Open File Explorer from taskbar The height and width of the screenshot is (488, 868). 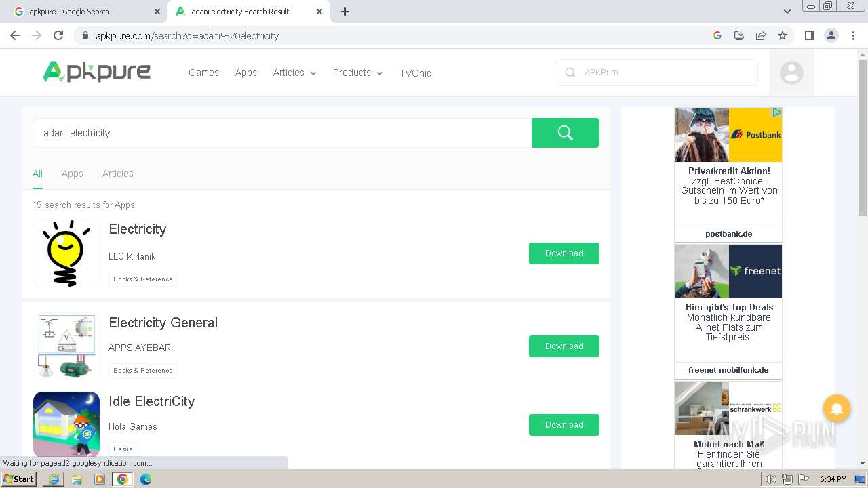pos(77,479)
